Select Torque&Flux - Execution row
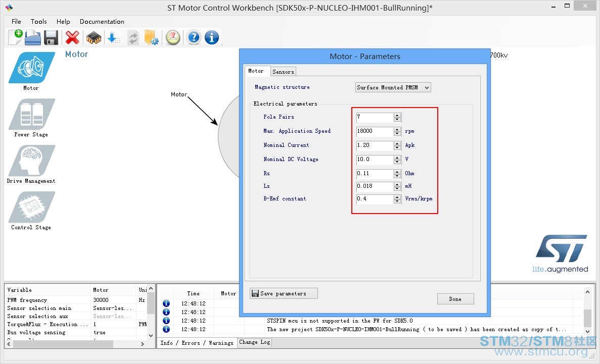This screenshot has height=364, width=600. tap(76, 324)
